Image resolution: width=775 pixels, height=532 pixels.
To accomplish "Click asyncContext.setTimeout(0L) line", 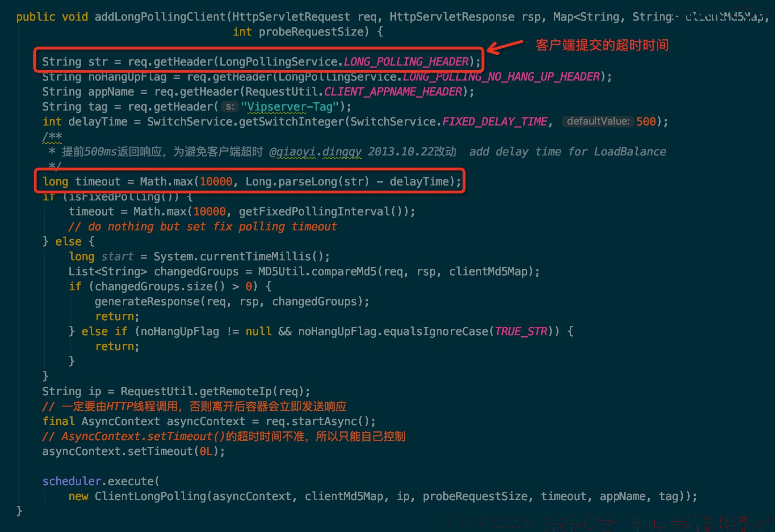I will (x=134, y=451).
